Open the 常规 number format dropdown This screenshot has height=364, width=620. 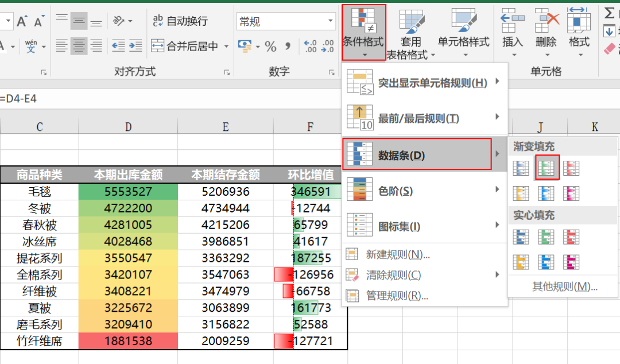tap(330, 21)
